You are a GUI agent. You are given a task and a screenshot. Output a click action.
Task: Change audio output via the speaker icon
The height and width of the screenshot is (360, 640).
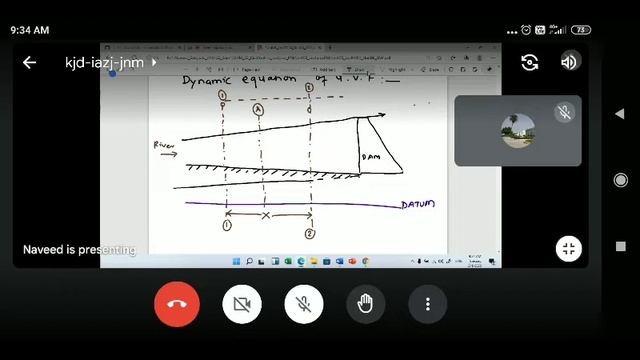pyautogui.click(x=569, y=62)
